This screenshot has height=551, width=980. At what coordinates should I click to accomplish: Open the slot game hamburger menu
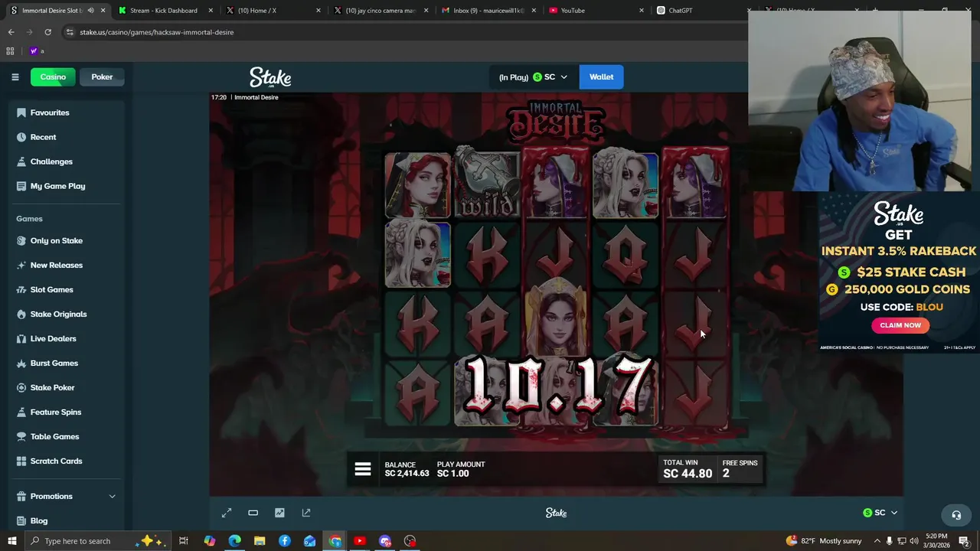click(363, 469)
